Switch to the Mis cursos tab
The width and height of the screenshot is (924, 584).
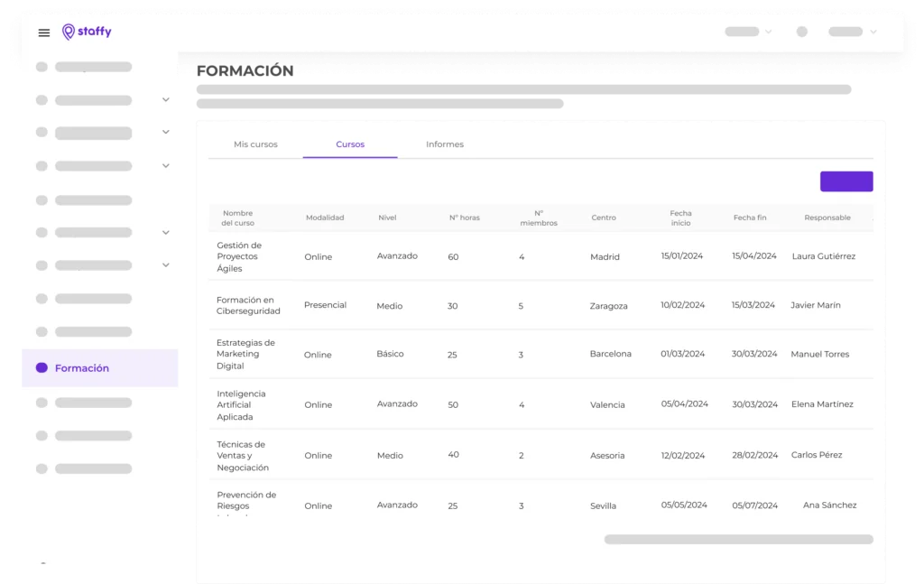[x=255, y=144]
